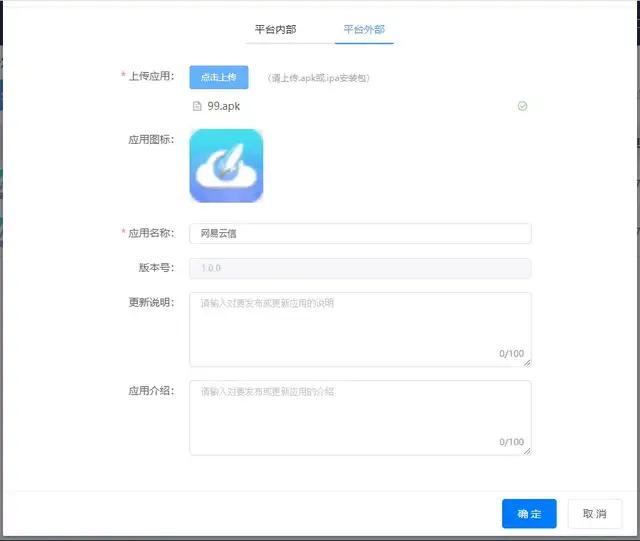This screenshot has height=541, width=640.
Task: Click the resize handle of 应用介绍 textarea
Action: 527,451
